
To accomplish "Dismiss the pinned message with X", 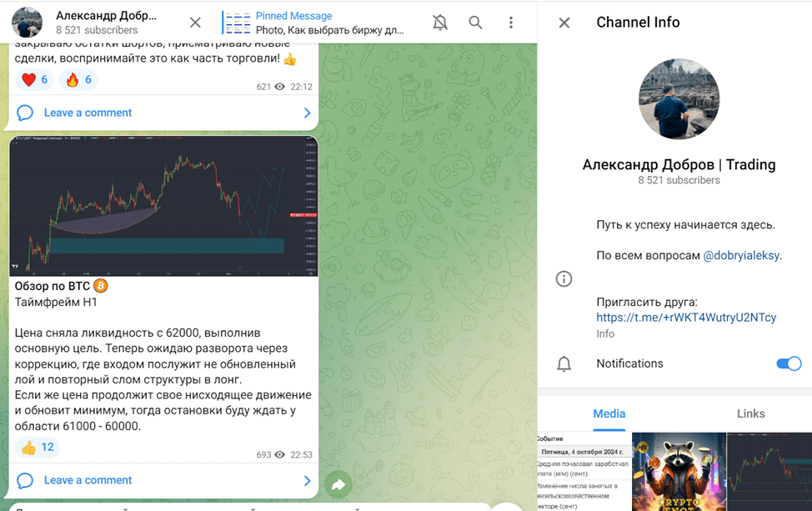I will point(194,23).
